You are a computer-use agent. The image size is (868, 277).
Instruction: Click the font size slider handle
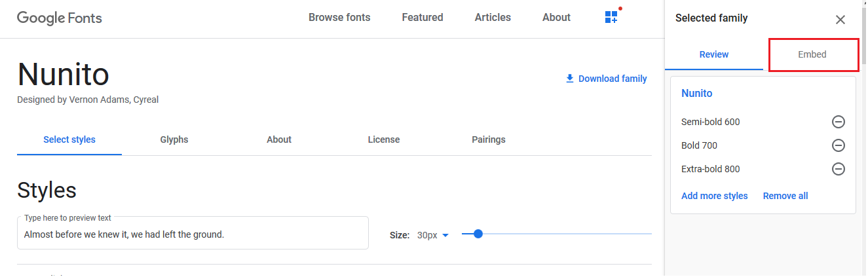(x=478, y=234)
